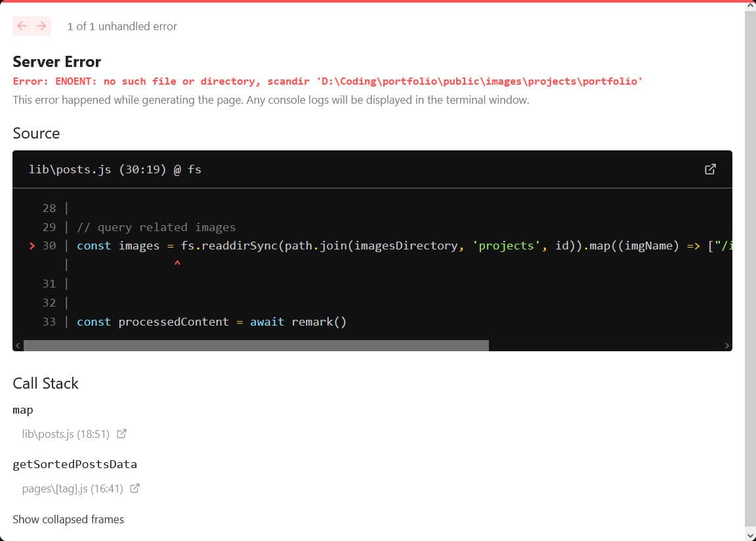
Task: Click the page scrollbar up arrow
Action: click(x=750, y=5)
